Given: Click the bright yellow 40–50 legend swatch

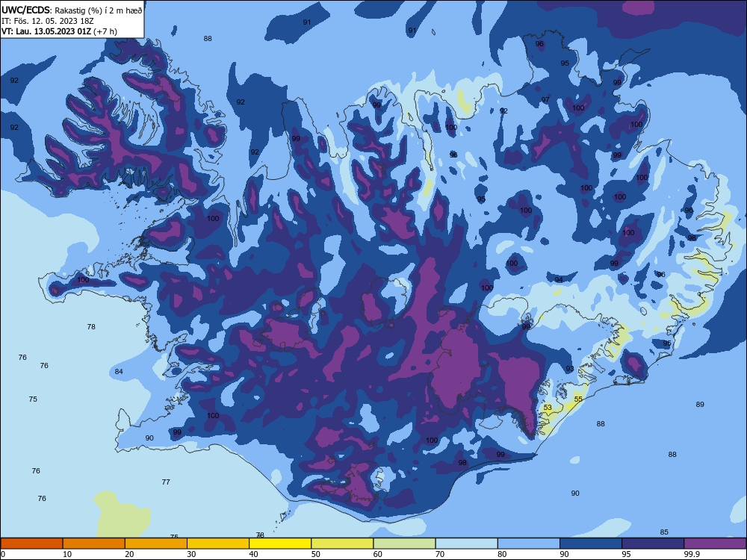Looking at the screenshot, I should pyautogui.click(x=280, y=544).
